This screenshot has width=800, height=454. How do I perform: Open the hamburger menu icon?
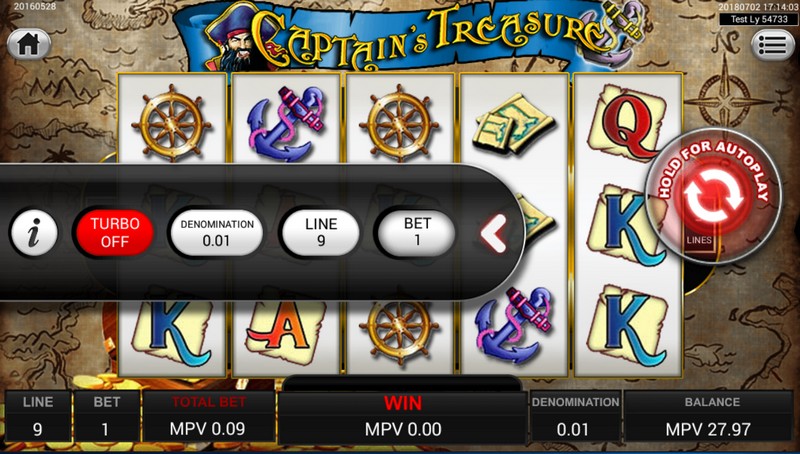point(772,44)
